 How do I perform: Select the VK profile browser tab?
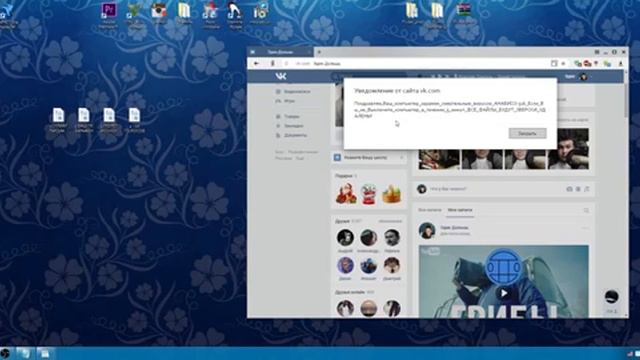coord(281,52)
